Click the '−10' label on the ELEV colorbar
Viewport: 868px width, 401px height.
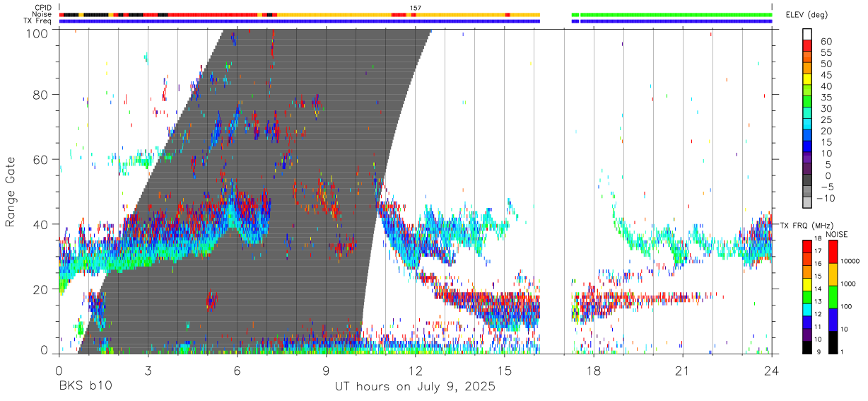[826, 199]
